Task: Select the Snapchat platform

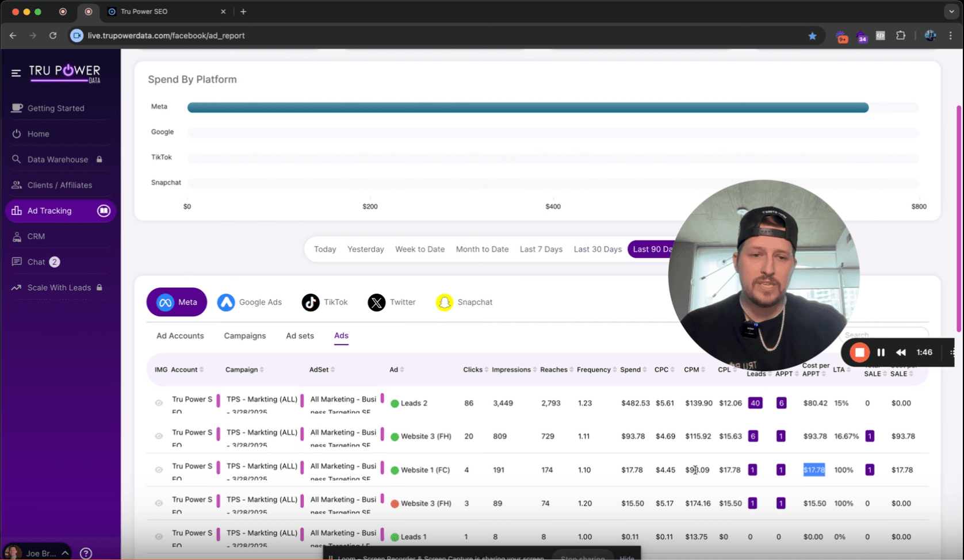Action: pyautogui.click(x=464, y=302)
